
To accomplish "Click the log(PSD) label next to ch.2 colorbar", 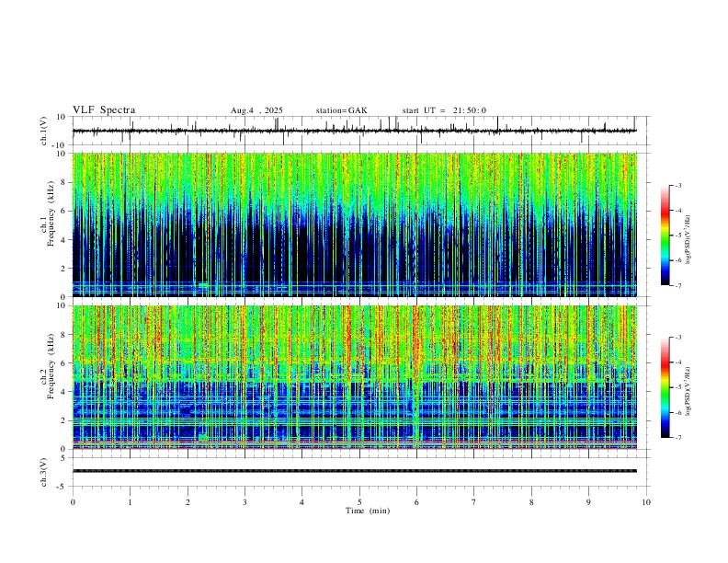I will click(x=688, y=391).
